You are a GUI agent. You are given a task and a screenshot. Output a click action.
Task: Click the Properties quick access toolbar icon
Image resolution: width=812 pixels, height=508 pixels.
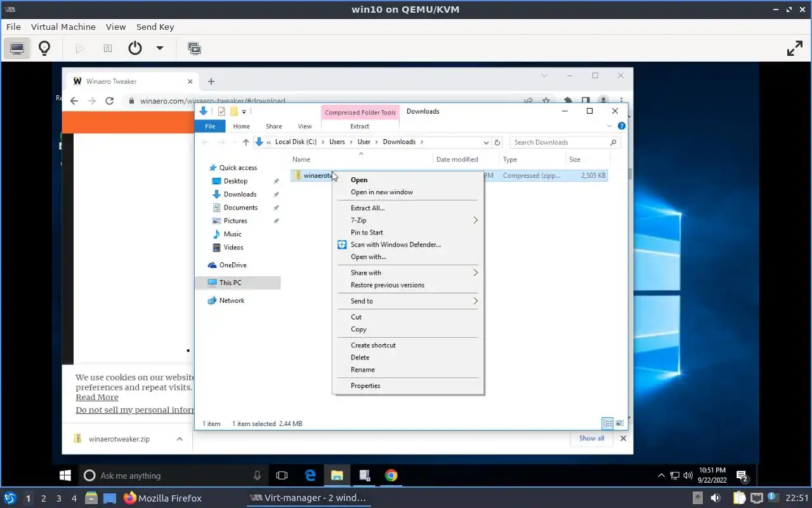221,111
